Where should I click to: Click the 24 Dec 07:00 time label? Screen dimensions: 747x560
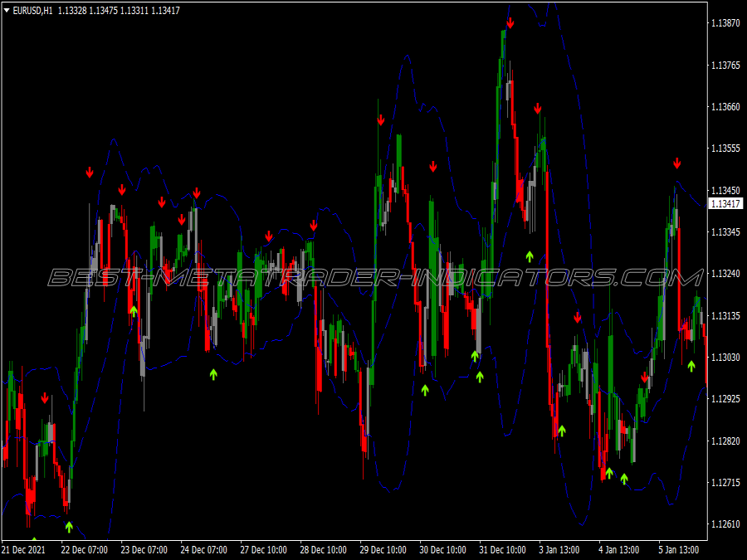point(204,549)
